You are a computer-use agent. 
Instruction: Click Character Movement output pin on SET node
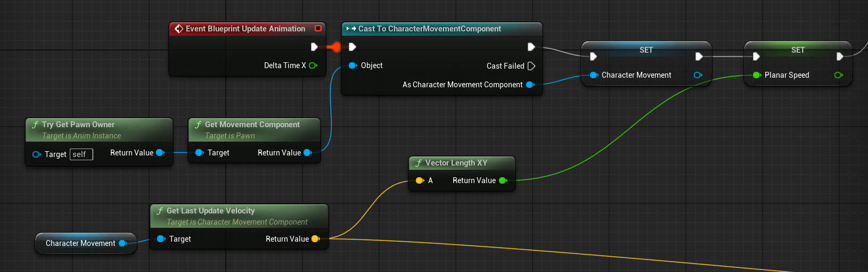click(698, 75)
